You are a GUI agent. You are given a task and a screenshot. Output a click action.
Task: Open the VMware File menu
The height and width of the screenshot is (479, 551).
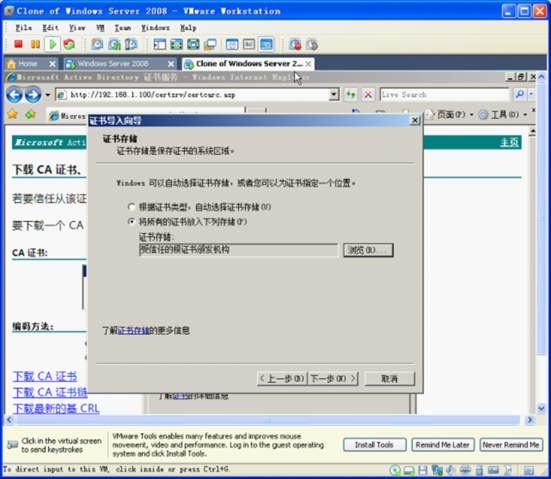tap(24, 27)
